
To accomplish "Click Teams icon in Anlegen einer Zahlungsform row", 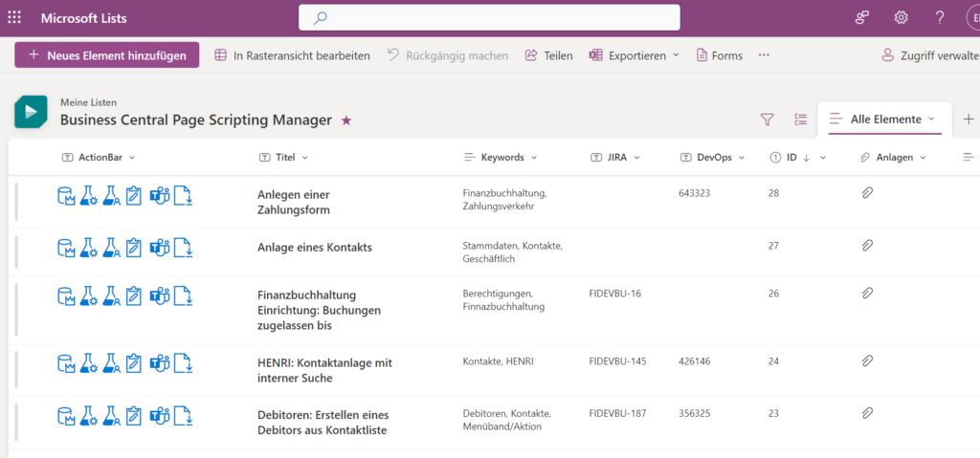I will point(160,196).
